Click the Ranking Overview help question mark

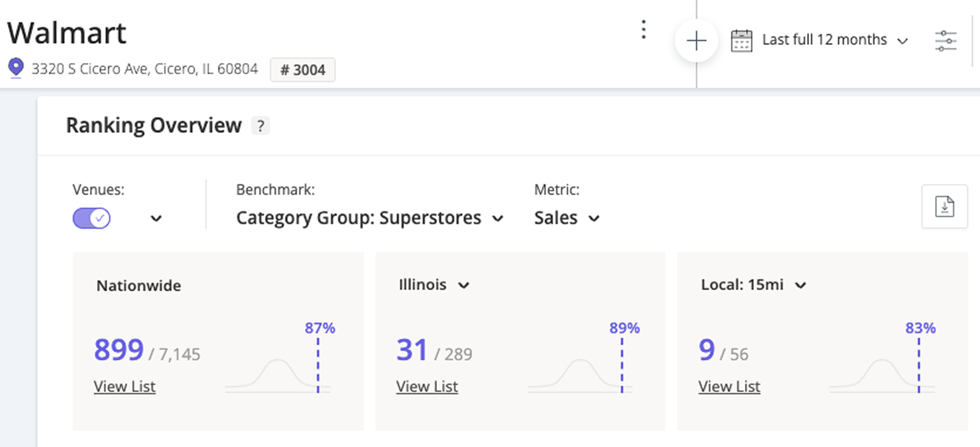click(x=261, y=126)
